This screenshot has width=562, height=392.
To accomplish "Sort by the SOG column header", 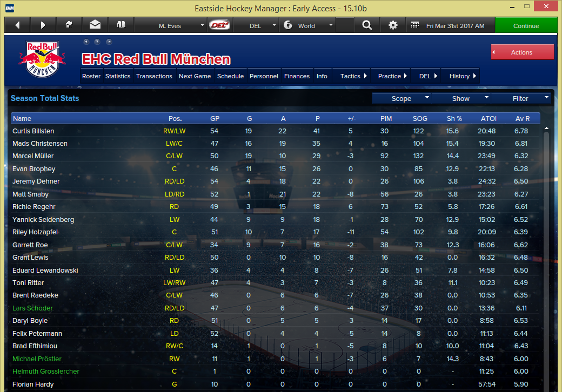I will 420,118.
